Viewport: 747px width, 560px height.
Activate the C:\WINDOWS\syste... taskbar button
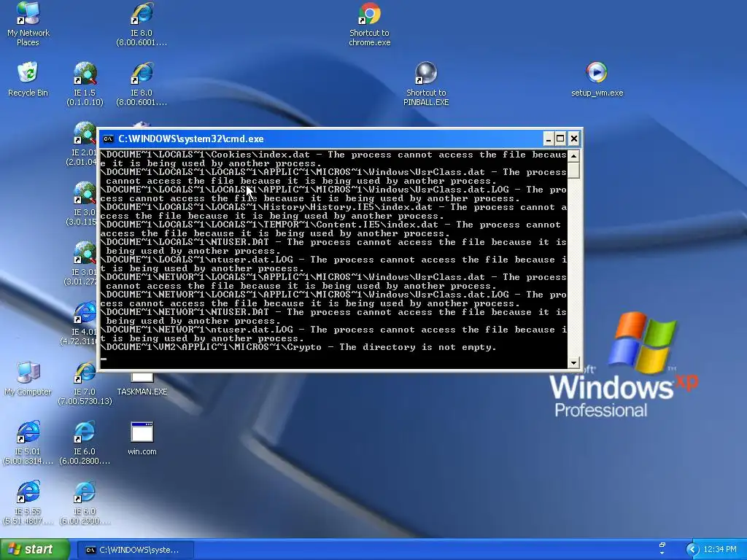(x=135, y=550)
